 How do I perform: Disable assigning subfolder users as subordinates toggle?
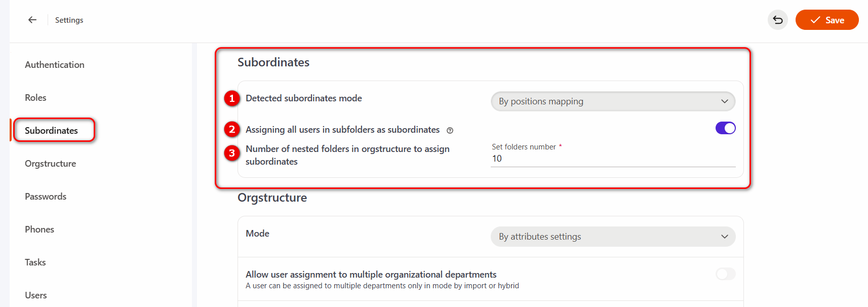tap(725, 128)
